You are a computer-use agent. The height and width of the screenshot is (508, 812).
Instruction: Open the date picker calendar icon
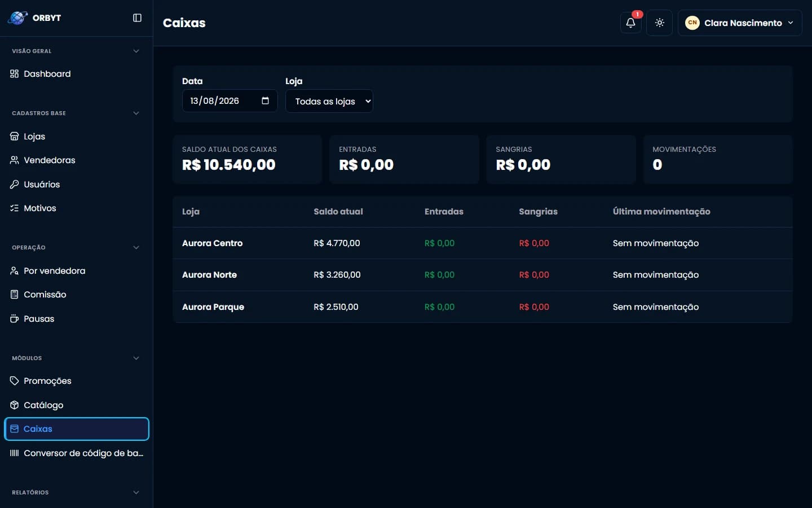(x=265, y=101)
